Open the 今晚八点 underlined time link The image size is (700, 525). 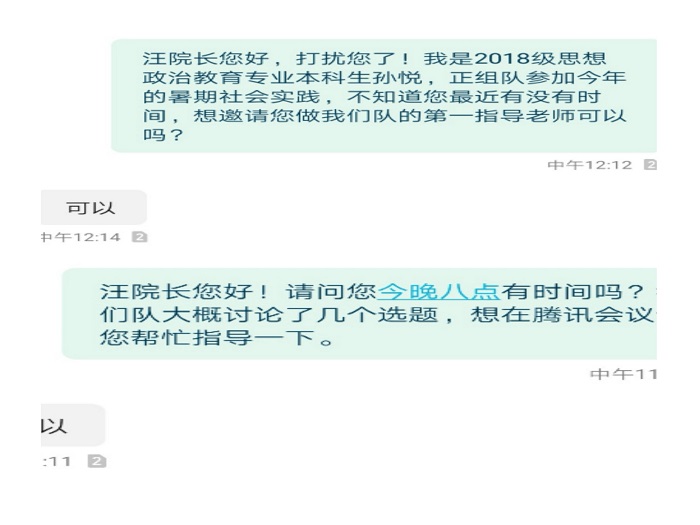click(438, 292)
